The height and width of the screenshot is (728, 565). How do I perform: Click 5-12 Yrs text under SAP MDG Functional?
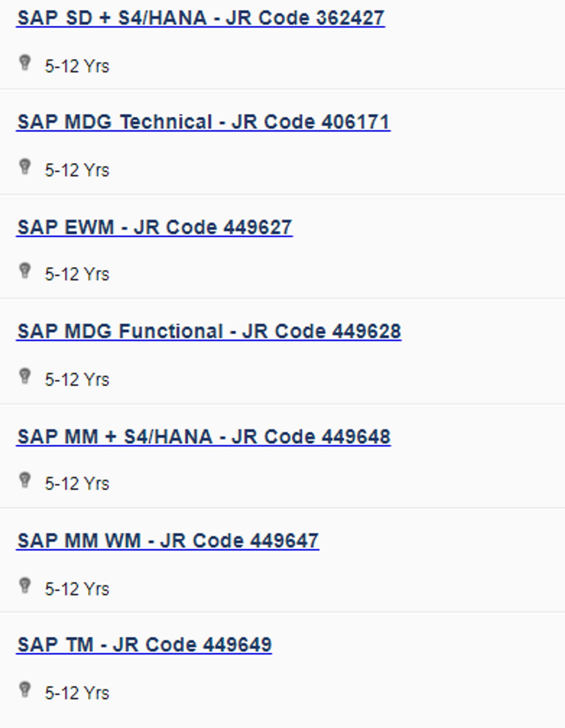[x=77, y=380]
